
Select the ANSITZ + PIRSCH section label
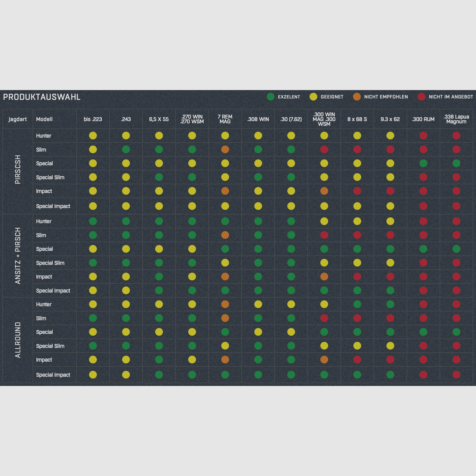coord(18,256)
